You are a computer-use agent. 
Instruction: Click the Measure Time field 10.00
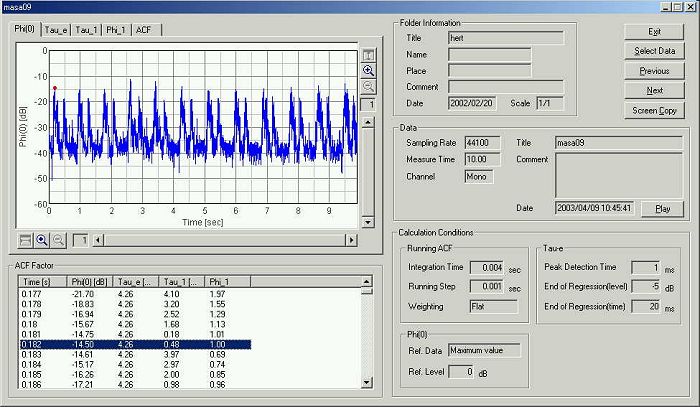click(x=482, y=159)
